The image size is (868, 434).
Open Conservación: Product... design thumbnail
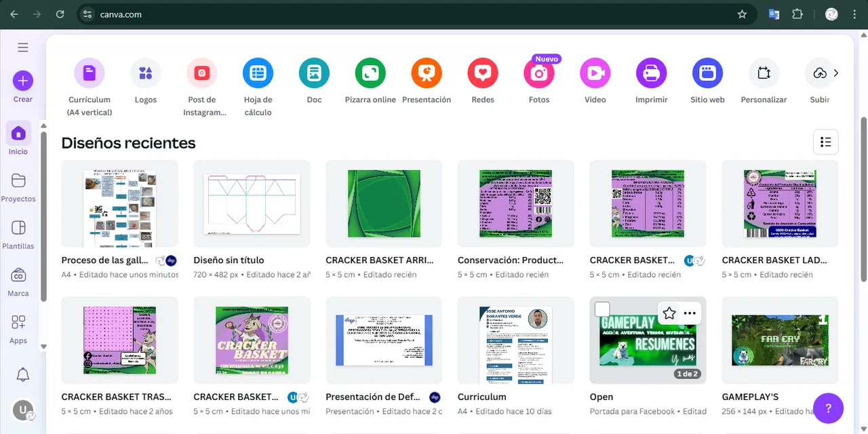[x=516, y=203]
